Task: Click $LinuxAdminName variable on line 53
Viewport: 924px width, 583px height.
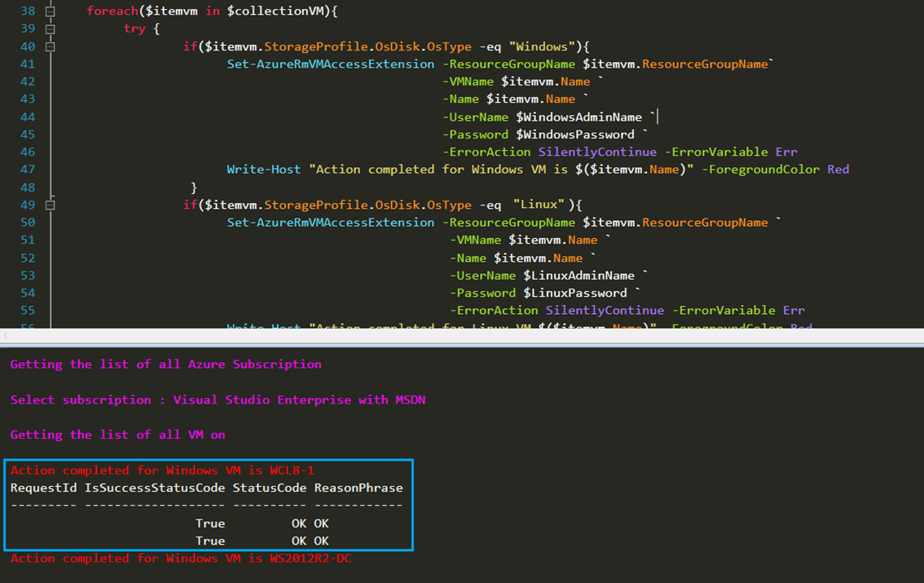Action: (579, 276)
